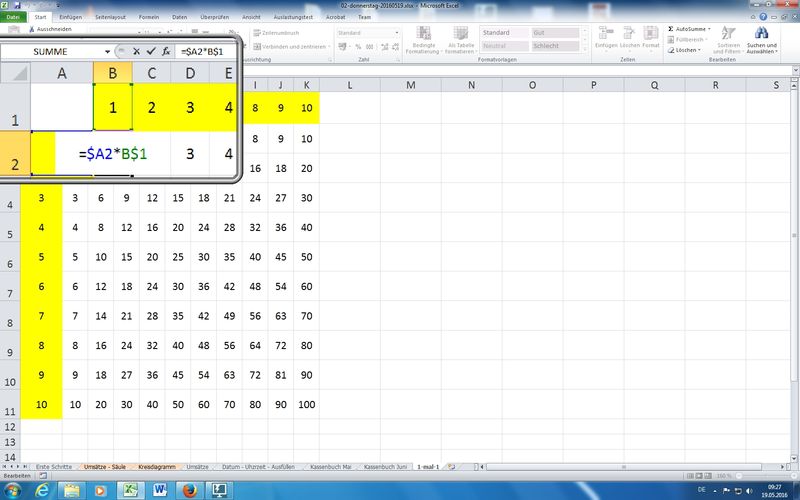
Task: Open the Datei tab
Action: click(x=13, y=17)
